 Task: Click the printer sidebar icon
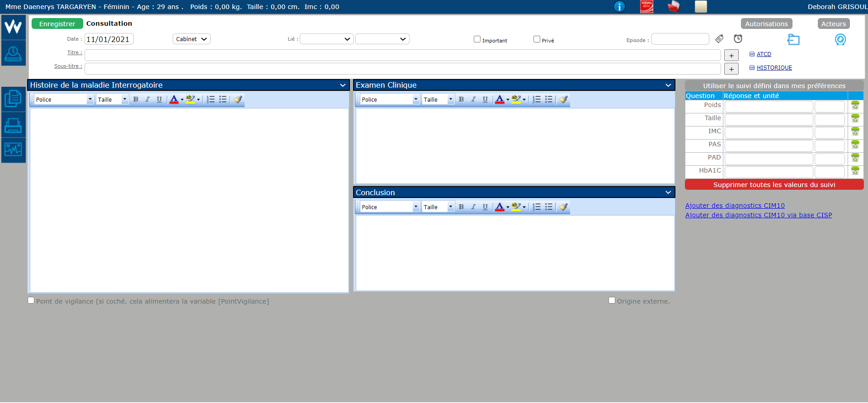point(13,125)
